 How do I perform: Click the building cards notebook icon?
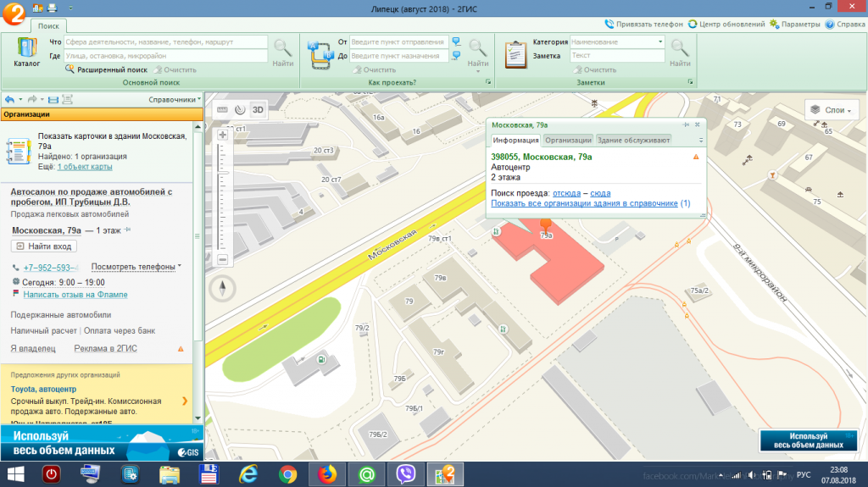(x=19, y=151)
